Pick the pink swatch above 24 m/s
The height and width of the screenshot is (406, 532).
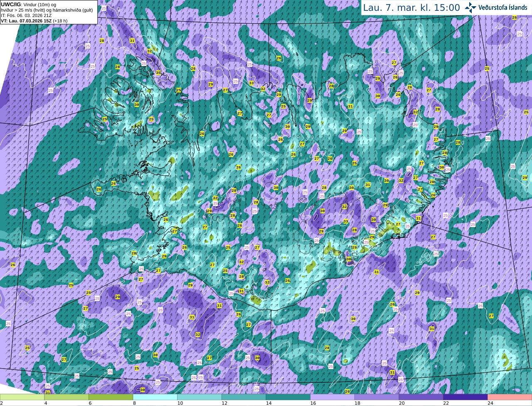tap(510, 397)
